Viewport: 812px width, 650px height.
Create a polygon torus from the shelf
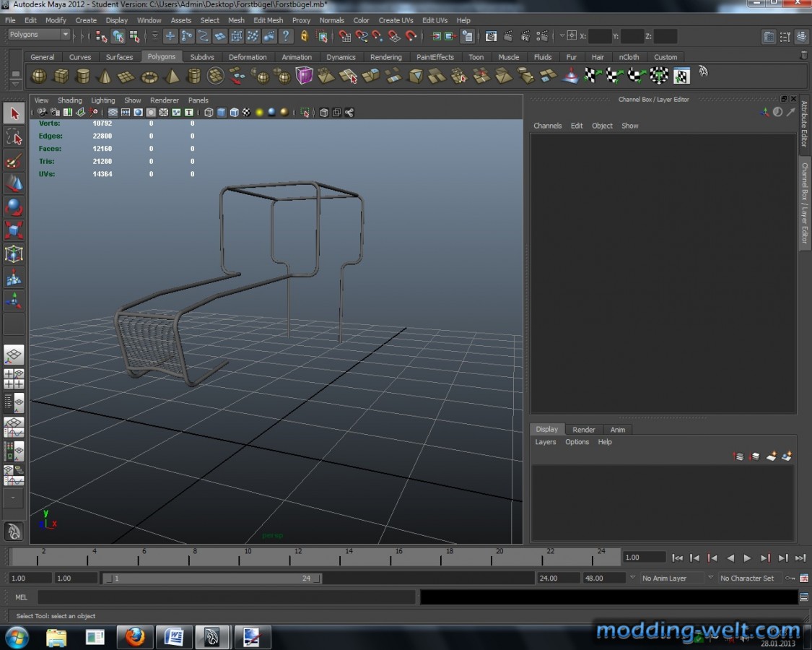pos(149,77)
